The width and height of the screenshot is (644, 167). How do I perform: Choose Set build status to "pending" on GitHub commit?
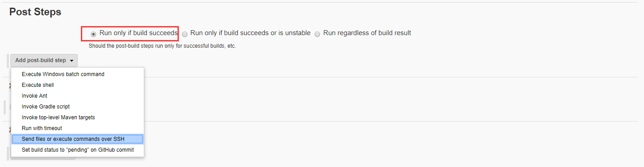[x=77, y=150]
